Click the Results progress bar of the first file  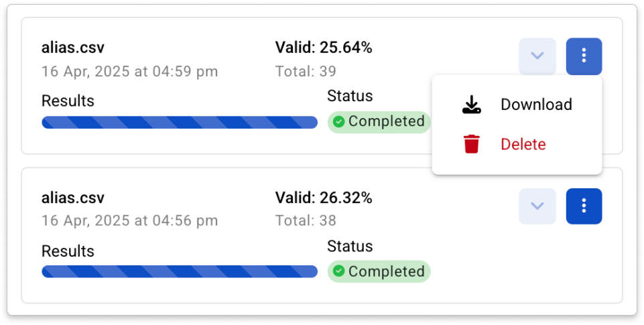click(x=180, y=122)
